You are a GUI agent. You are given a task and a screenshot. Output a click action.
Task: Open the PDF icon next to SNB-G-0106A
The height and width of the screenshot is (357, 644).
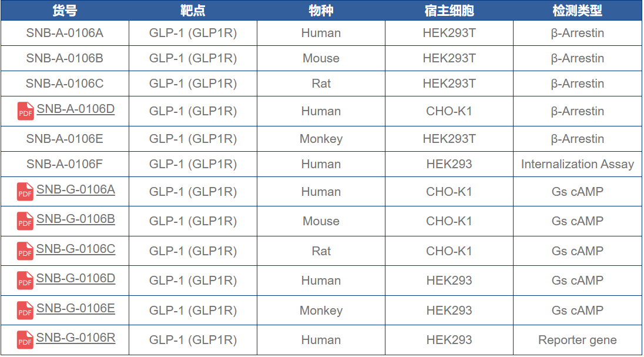tap(25, 192)
